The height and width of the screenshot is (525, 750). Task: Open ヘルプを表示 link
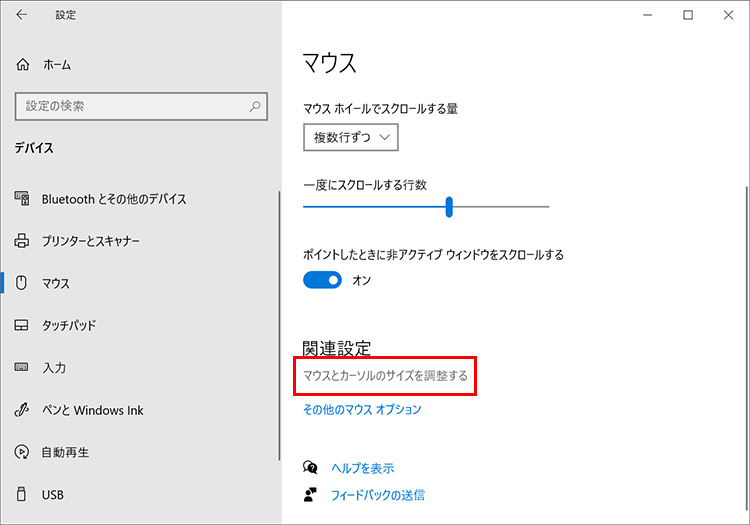[363, 468]
